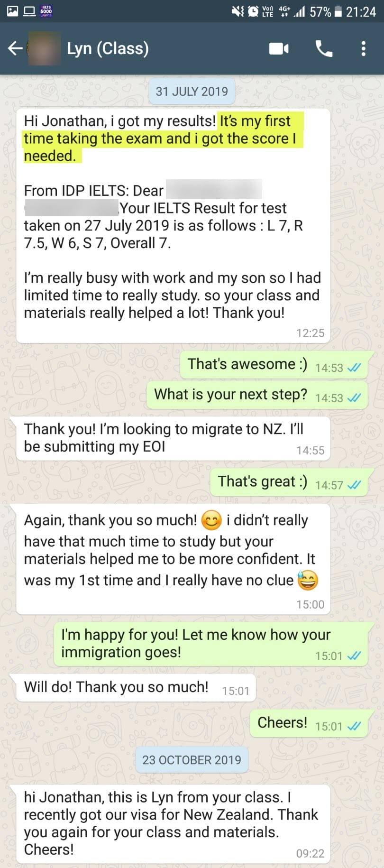Select the 23 OCTOBER 2019 date label

(x=192, y=759)
